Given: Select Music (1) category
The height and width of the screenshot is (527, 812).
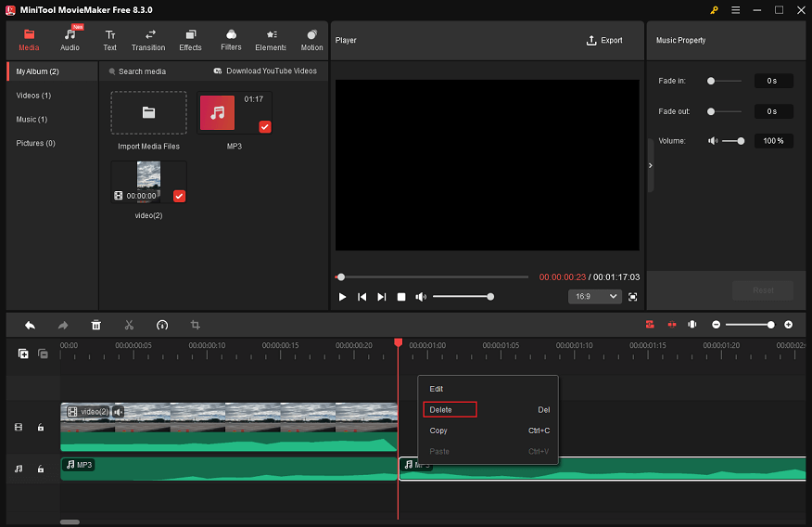Looking at the screenshot, I should pos(32,119).
